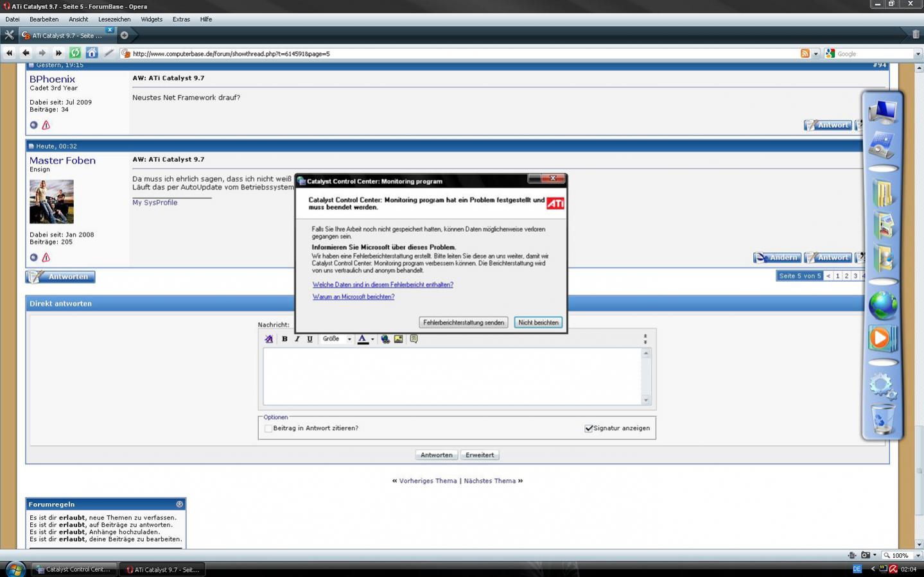This screenshot has width=924, height=577.
Task: Open the address bar history dropdown
Action: coord(815,54)
